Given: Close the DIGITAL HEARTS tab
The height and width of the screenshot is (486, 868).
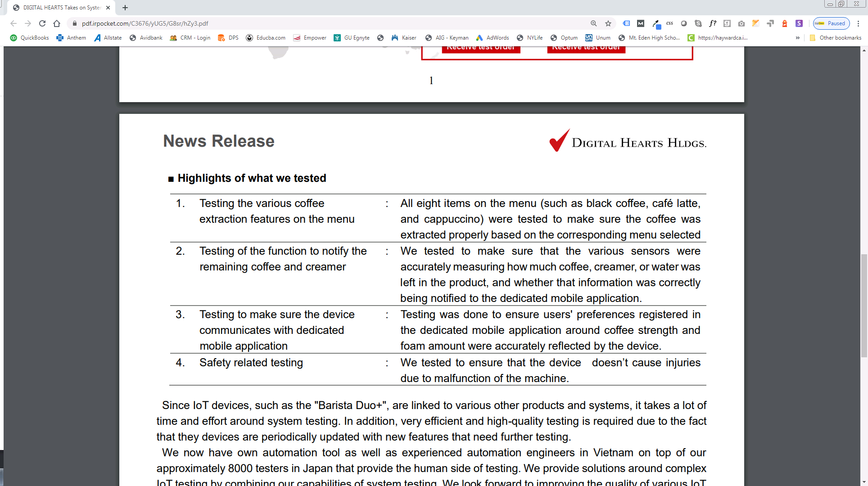Looking at the screenshot, I should (x=108, y=8).
